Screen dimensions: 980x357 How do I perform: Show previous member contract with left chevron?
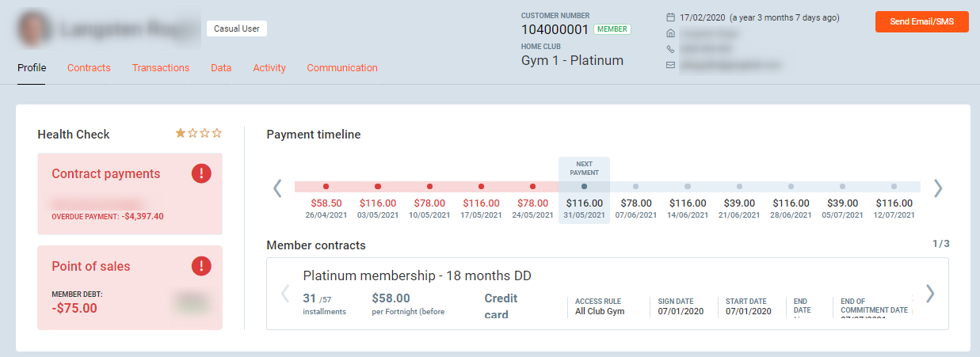tap(286, 294)
